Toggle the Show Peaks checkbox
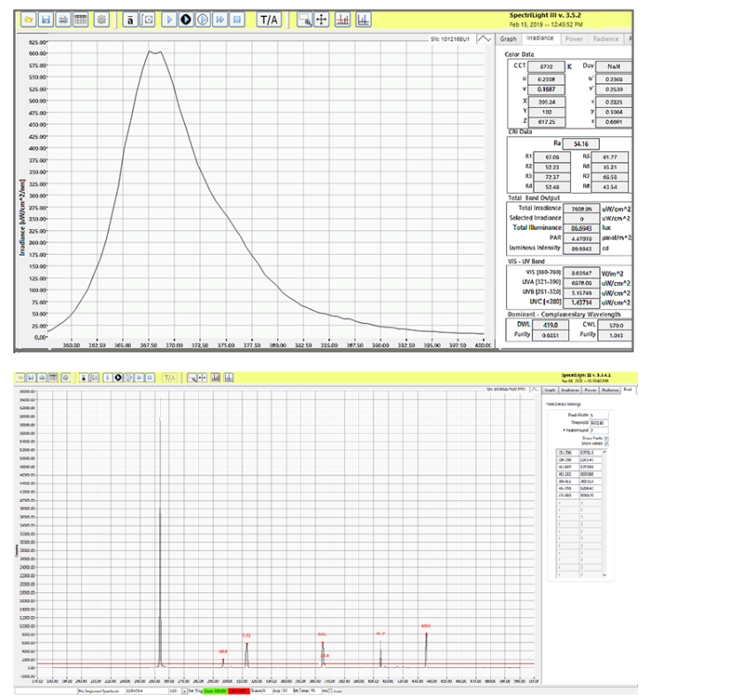Screen dimensions: 738x700 (x=606, y=438)
